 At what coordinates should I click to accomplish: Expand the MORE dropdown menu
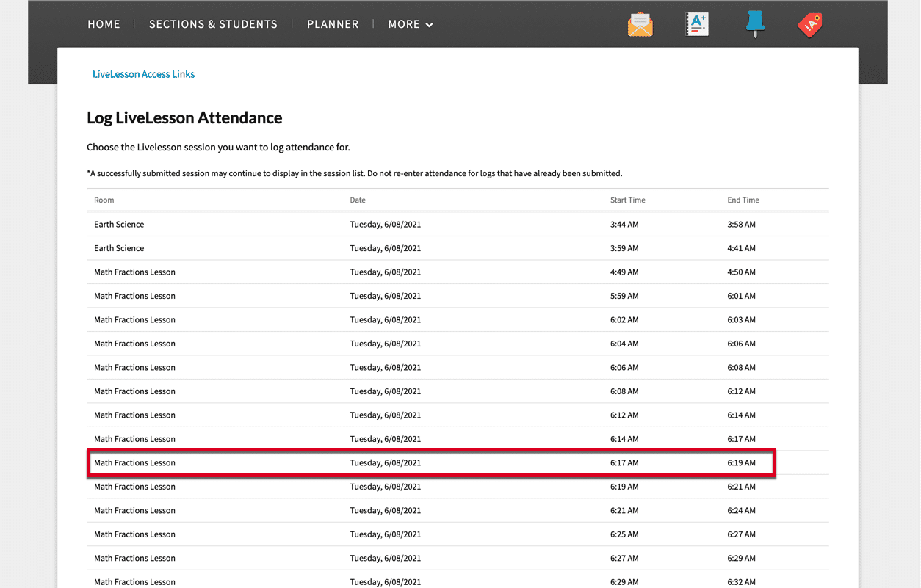pyautogui.click(x=410, y=24)
